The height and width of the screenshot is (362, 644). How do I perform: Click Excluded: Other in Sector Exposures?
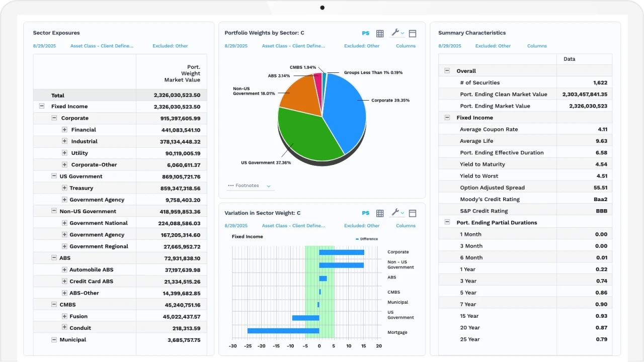[170, 46]
